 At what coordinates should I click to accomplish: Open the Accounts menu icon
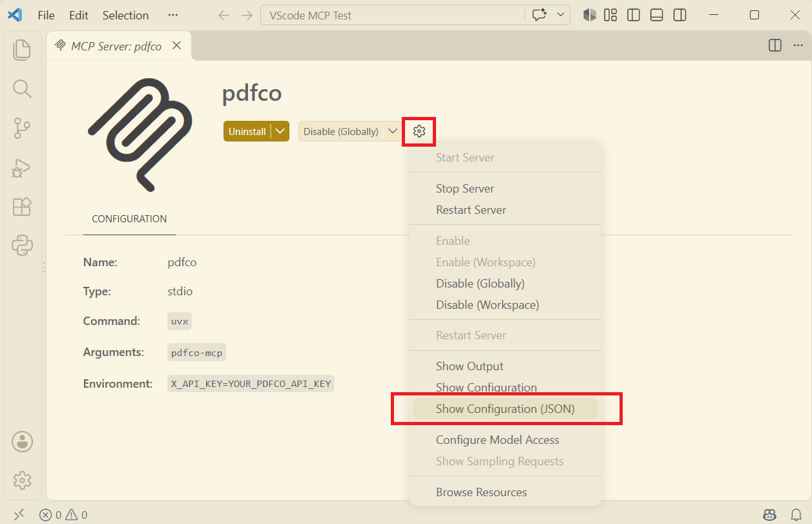[x=22, y=442]
